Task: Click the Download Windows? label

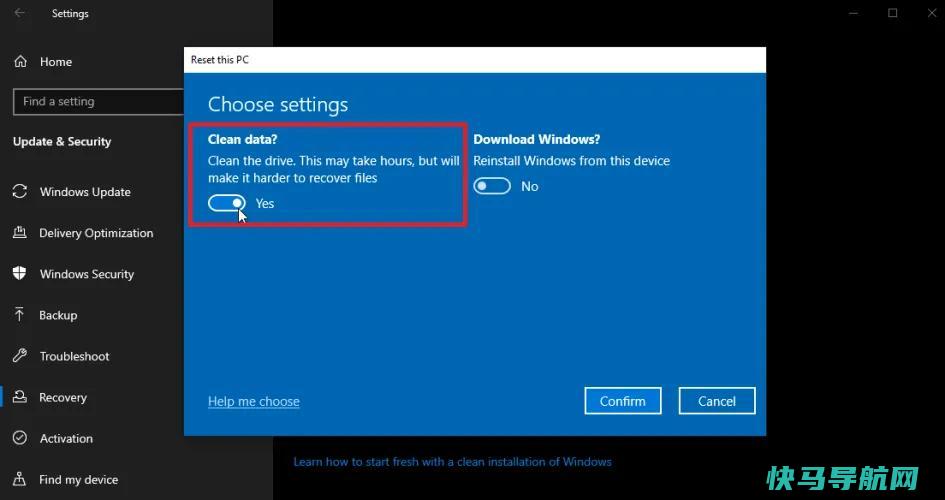Action: [536, 139]
